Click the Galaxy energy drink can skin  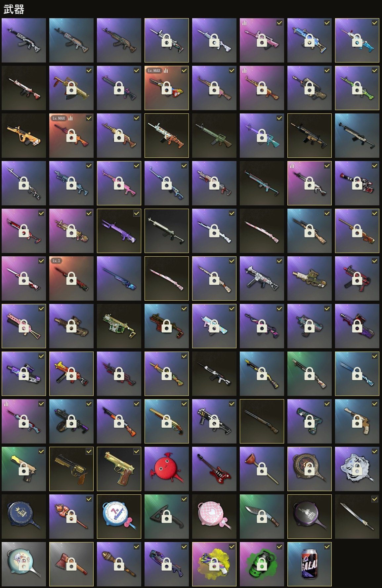coord(310,564)
